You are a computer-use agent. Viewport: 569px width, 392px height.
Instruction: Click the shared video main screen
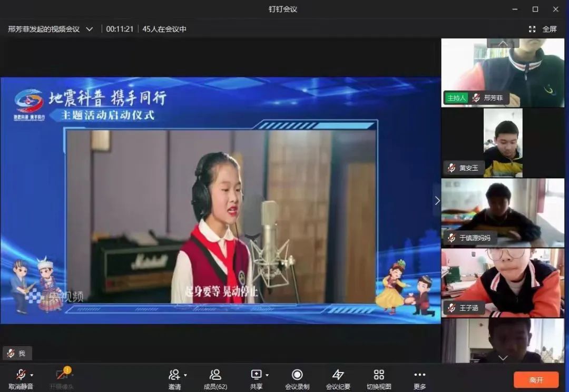(x=220, y=200)
